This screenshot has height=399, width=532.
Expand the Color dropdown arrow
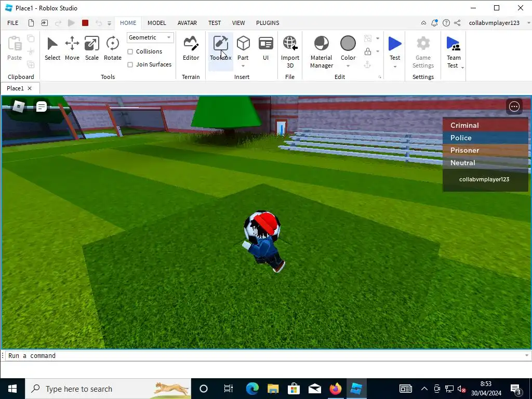[348, 66]
